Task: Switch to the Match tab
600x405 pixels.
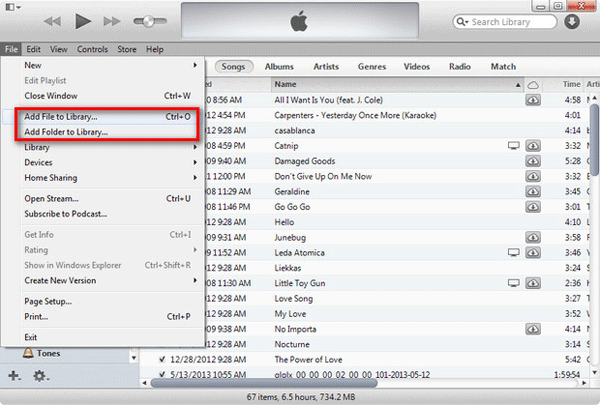Action: 503,67
